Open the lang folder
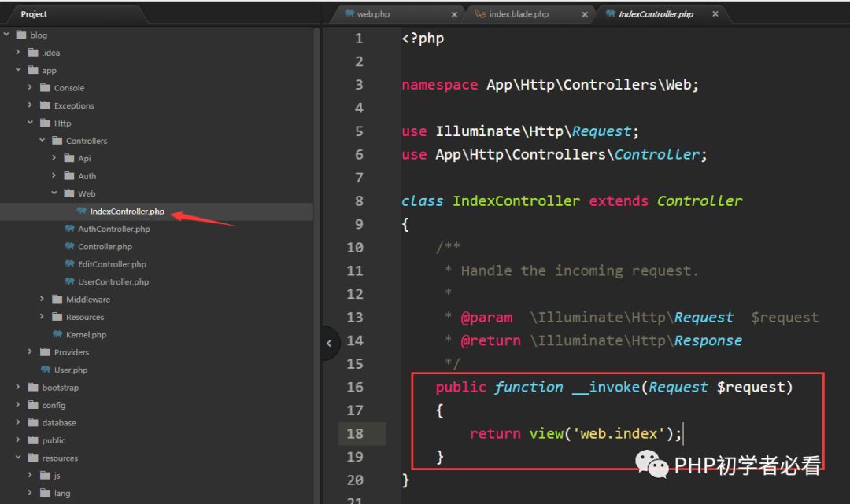850x504 pixels. [x=62, y=493]
